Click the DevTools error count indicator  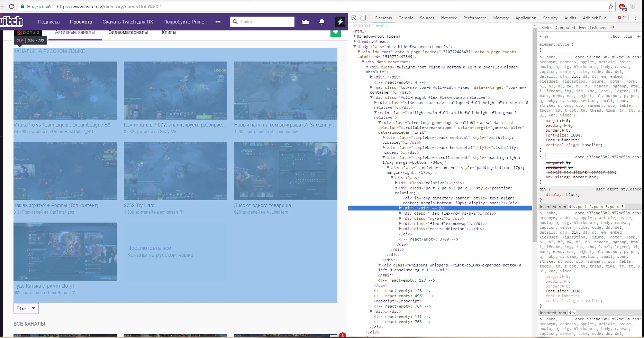point(622,18)
